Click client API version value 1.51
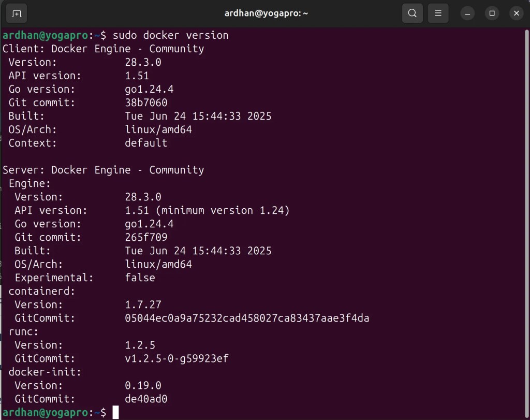 click(x=137, y=76)
